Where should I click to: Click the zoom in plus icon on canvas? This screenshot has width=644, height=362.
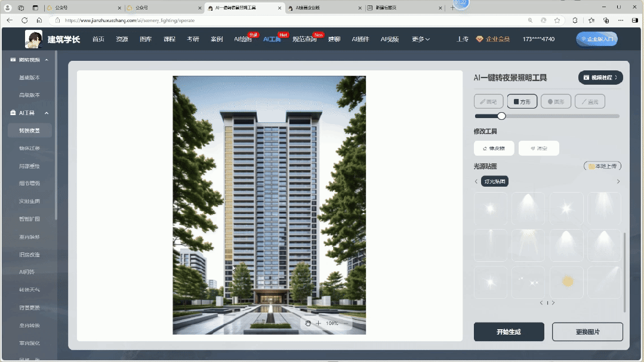pos(318,323)
